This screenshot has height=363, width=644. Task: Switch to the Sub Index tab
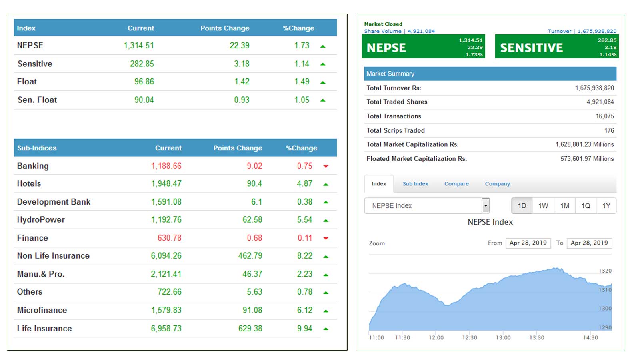[x=415, y=184]
